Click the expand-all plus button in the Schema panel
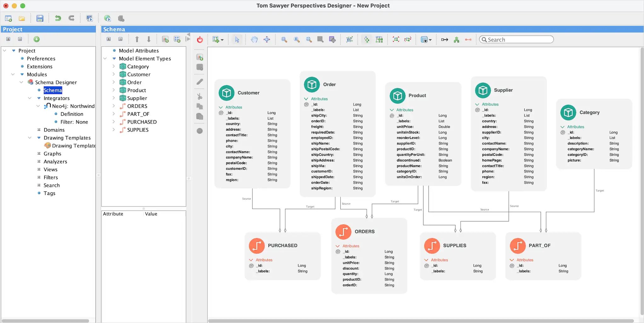This screenshot has height=323, width=644. pos(109,39)
